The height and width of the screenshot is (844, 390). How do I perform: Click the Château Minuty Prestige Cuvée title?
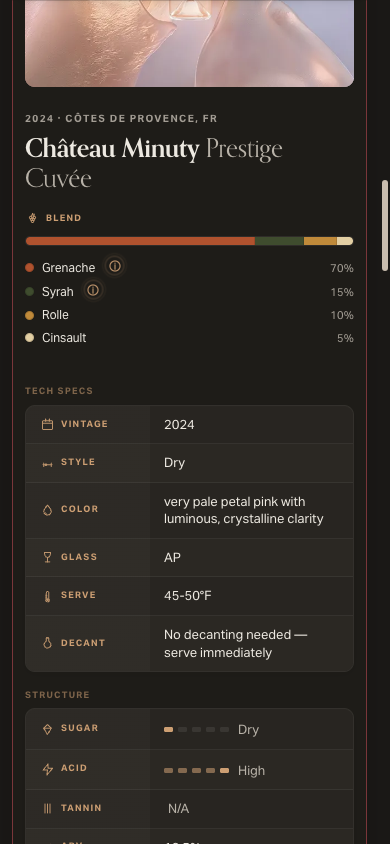(154, 164)
